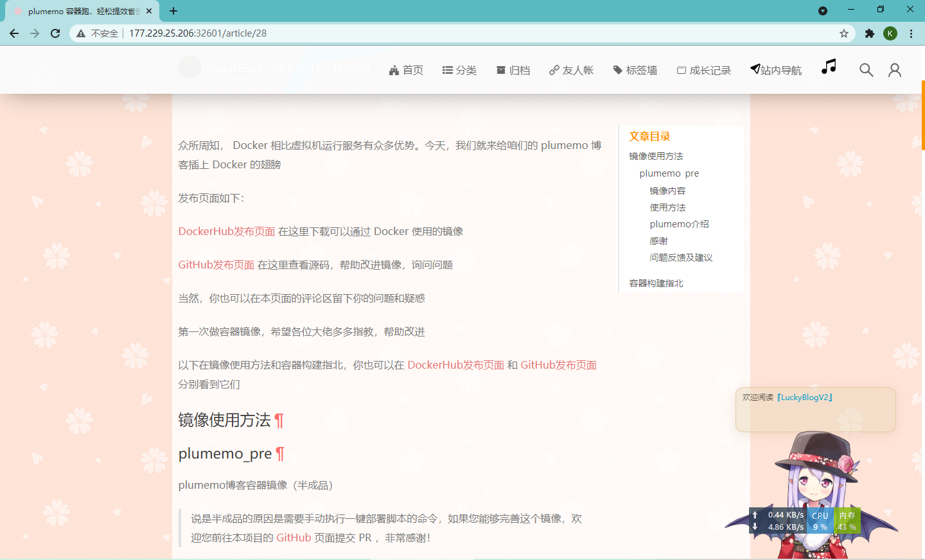
Task: Open the first DockerHub发布页面 link
Action: (227, 231)
